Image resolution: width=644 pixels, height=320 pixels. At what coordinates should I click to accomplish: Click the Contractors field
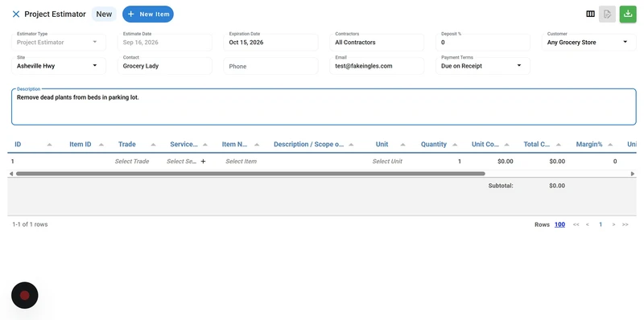pyautogui.click(x=377, y=43)
